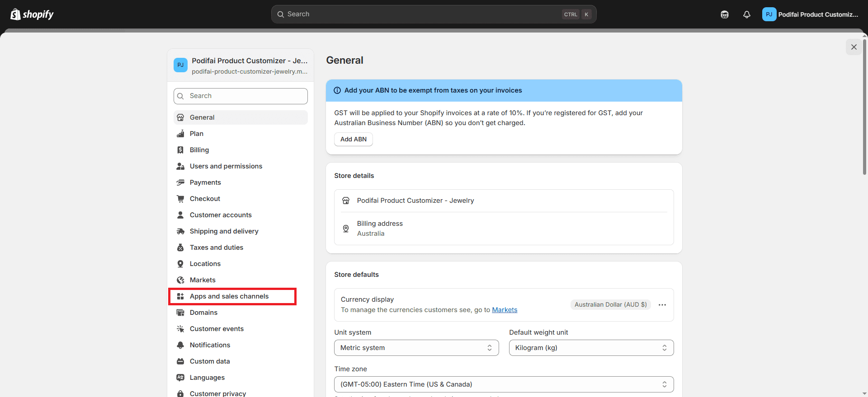Click the Languages icon
Screen dimensions: 868x397
point(180,378)
